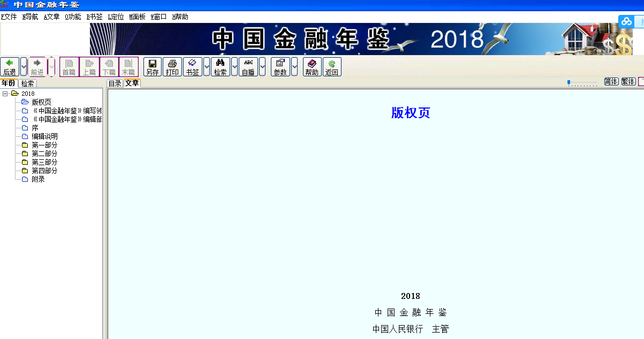Image resolution: width=644 pixels, height=339 pixels.
Task: Switch to the left panel 检索 tab
Action: (27, 83)
